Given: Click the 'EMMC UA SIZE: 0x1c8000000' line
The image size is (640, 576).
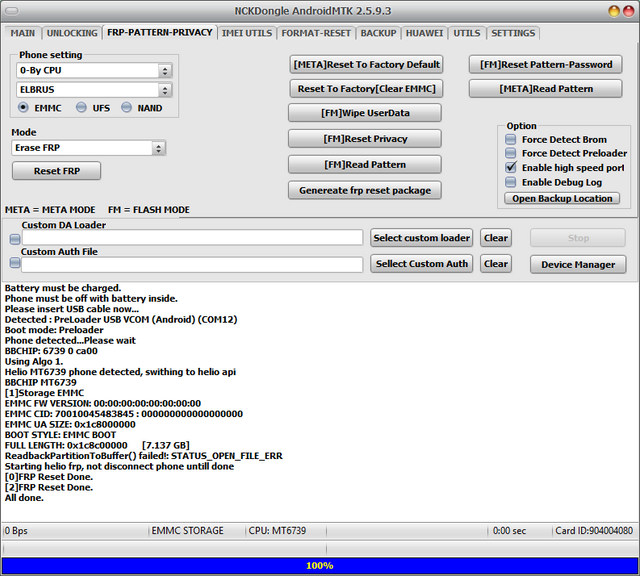Looking at the screenshot, I should coord(70,424).
